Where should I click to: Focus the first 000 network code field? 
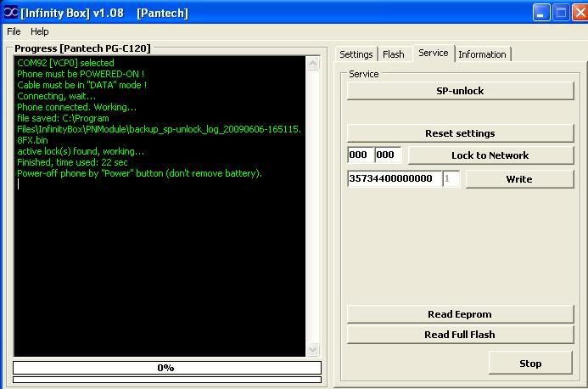tap(361, 155)
